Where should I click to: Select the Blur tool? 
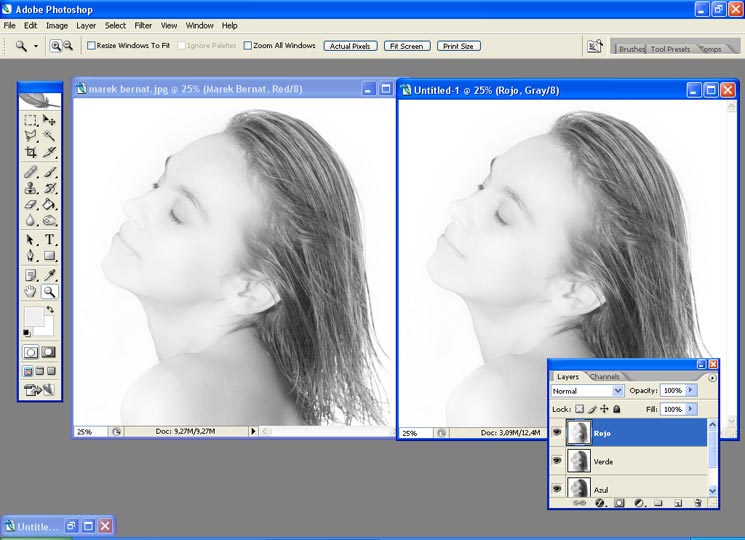(x=31, y=220)
